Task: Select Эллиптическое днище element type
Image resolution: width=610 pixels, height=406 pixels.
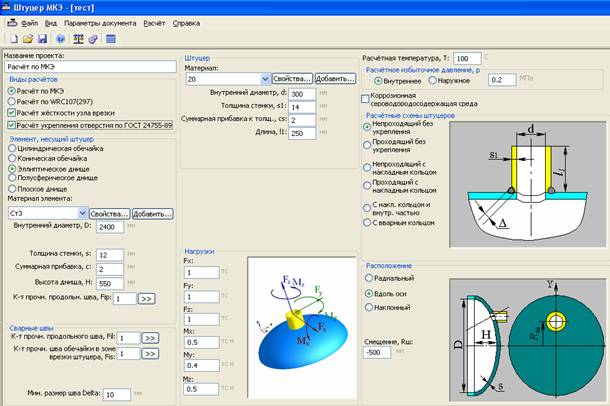Action: pyautogui.click(x=12, y=169)
